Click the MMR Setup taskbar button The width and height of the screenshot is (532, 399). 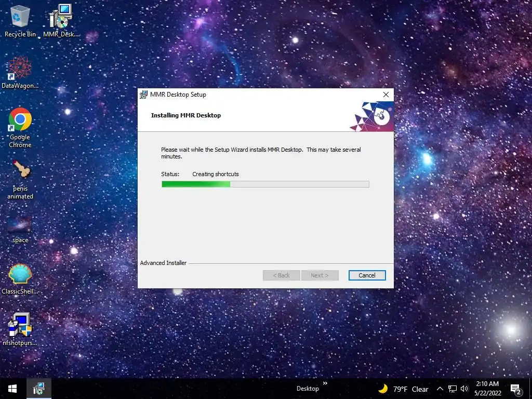pyautogui.click(x=39, y=389)
